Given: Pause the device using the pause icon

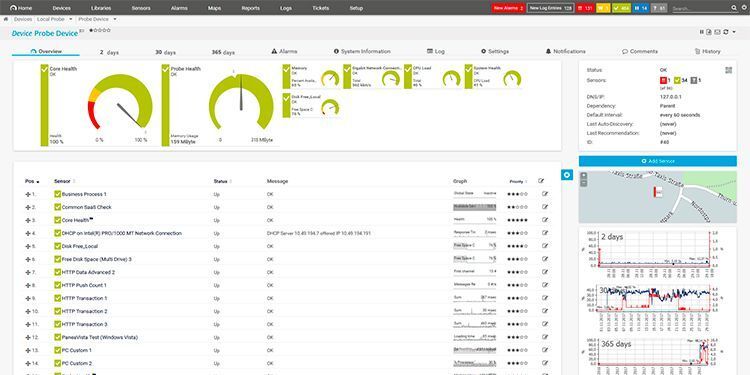Looking at the screenshot, I should click(702, 32).
